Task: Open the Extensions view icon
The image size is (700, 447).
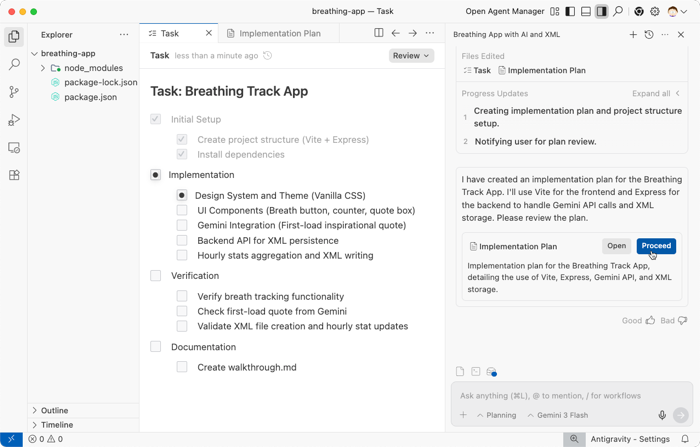Action: coord(14,175)
